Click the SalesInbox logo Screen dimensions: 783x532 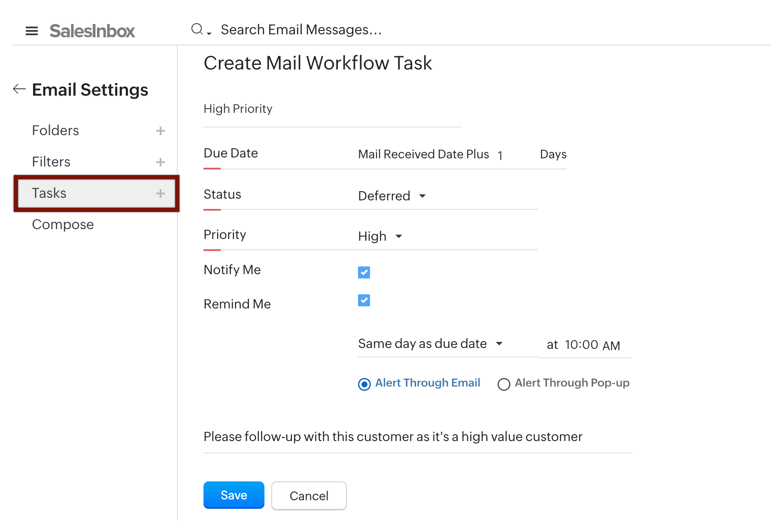[92, 31]
